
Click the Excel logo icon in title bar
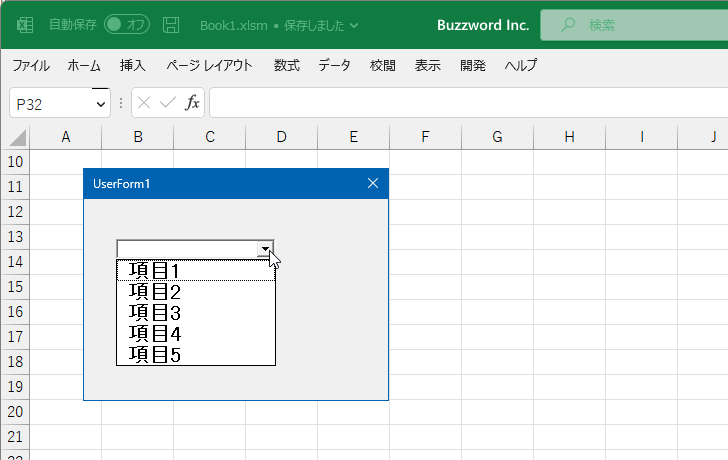pyautogui.click(x=25, y=25)
